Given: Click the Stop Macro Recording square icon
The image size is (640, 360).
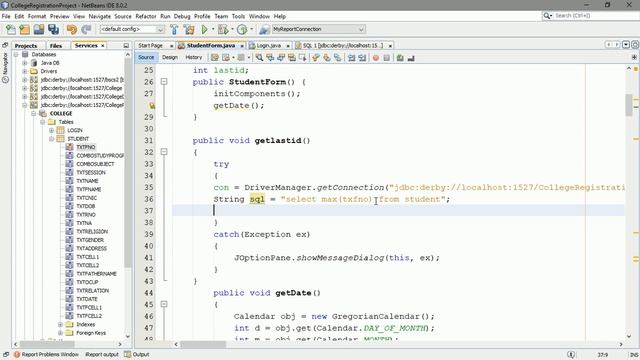Looking at the screenshot, I should point(387,58).
